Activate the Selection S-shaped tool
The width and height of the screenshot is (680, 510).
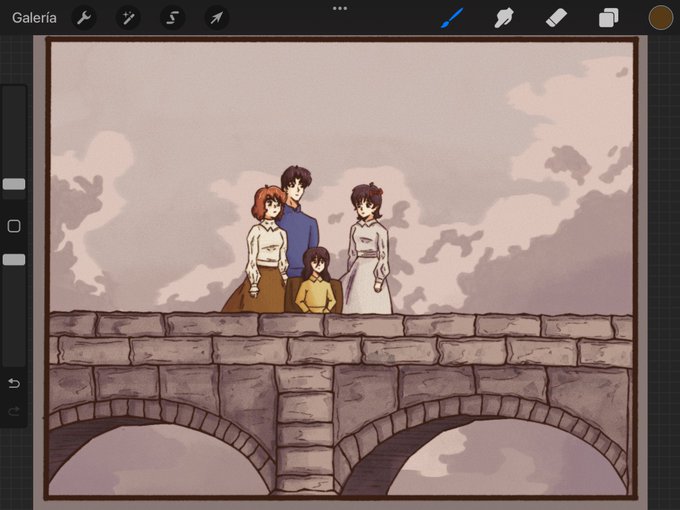pos(172,18)
